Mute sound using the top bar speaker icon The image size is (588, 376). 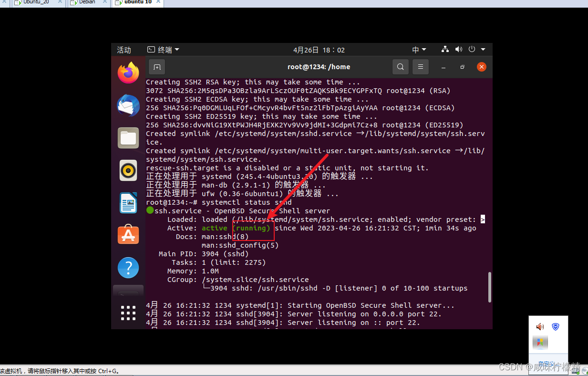click(458, 49)
